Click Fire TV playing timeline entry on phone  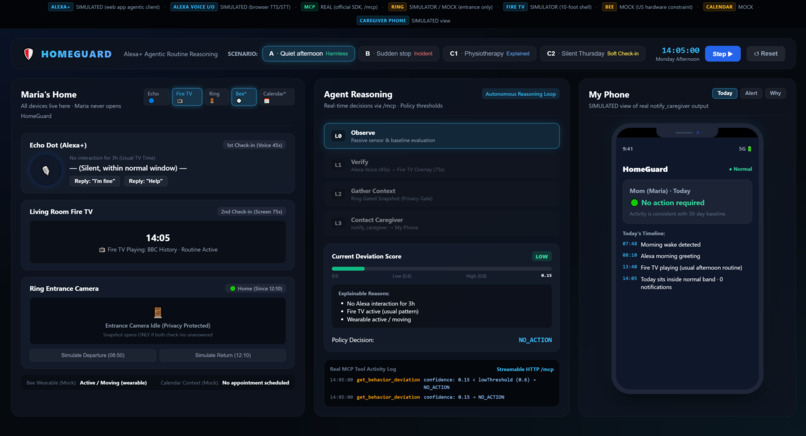pos(691,267)
